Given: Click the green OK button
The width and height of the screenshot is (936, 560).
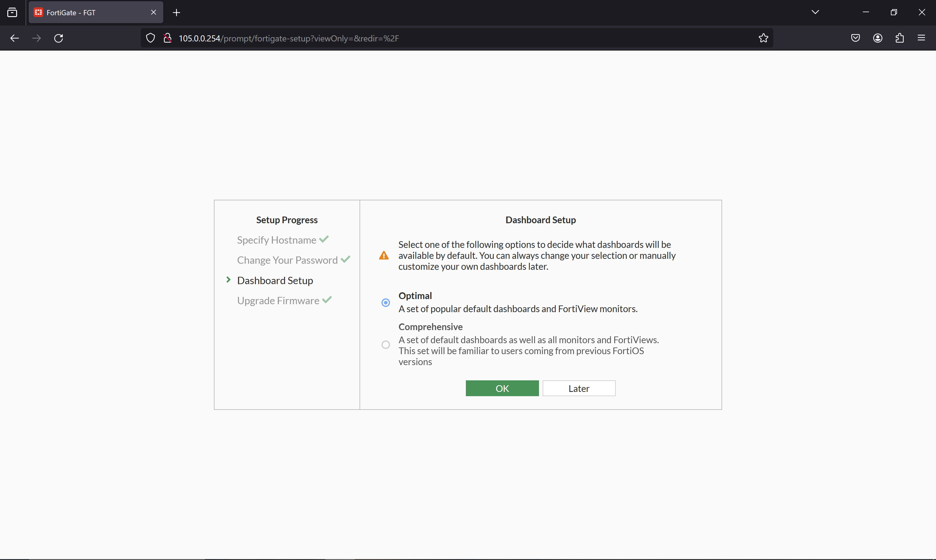Looking at the screenshot, I should pos(502,388).
